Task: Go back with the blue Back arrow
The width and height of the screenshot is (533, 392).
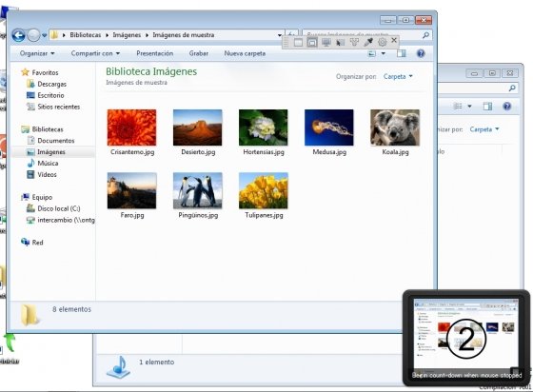Action: tap(19, 35)
